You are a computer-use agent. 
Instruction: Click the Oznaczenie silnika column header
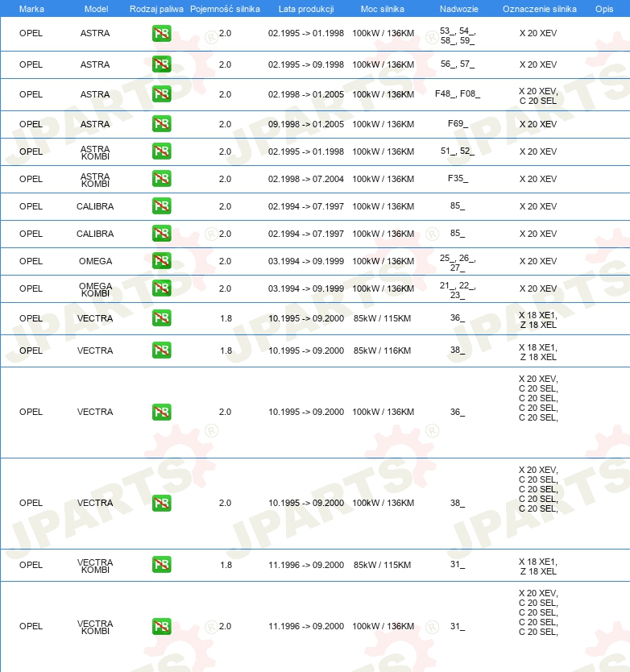540,9
